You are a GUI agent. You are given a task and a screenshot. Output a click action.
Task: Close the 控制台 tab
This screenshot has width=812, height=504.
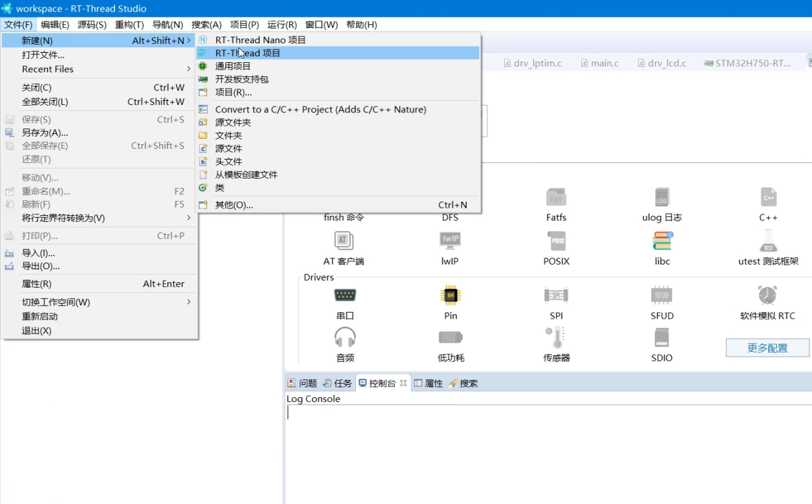pos(403,383)
